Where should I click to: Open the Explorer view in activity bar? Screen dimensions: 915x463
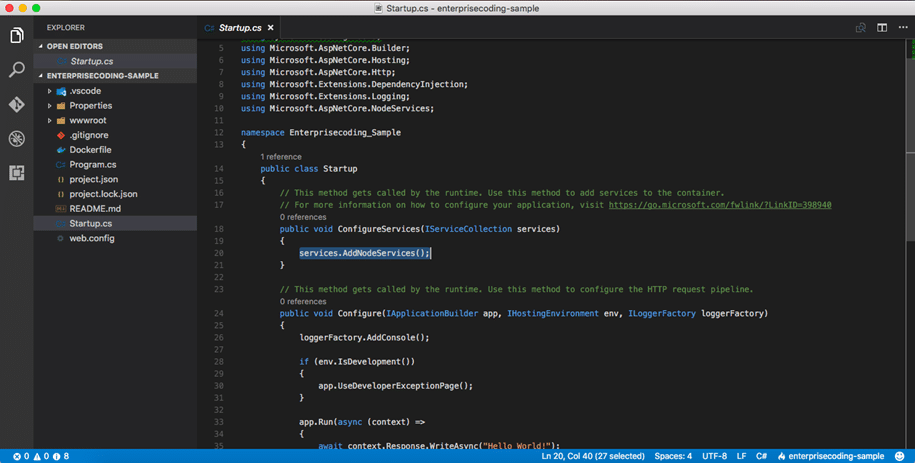point(16,36)
